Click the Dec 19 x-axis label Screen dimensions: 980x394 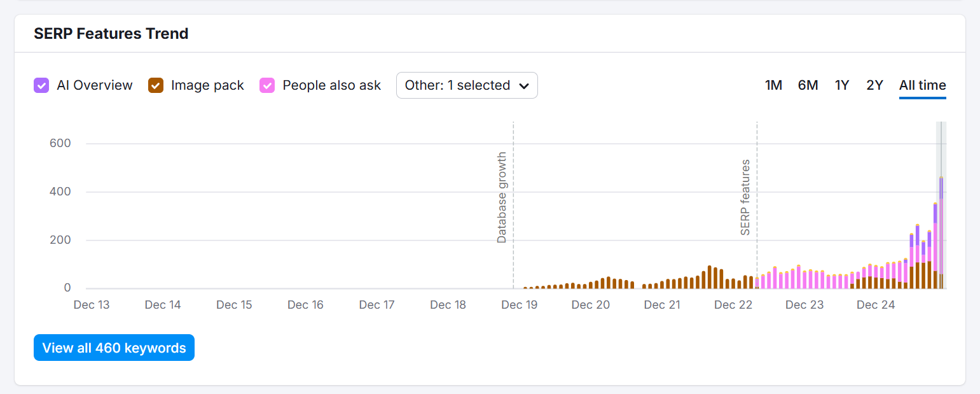(x=520, y=305)
